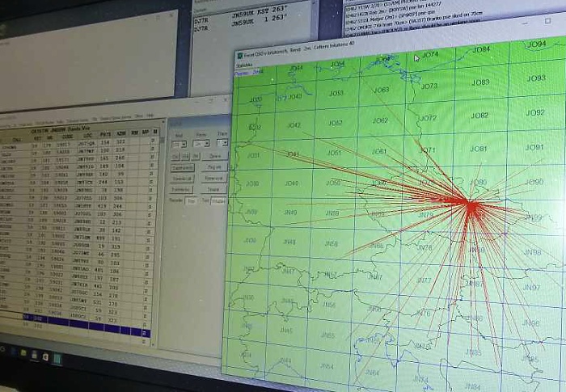This screenshot has width=566, height=392.
Task: Tick the M checkbox for the azimuth 295 row
Action: coord(148,255)
